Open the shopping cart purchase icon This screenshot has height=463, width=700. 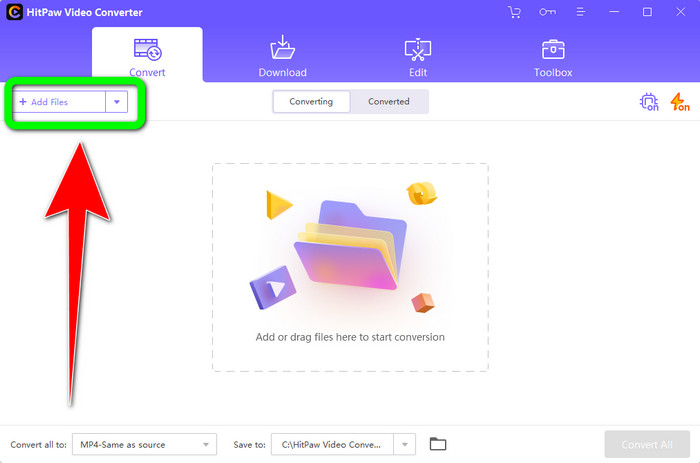click(514, 12)
